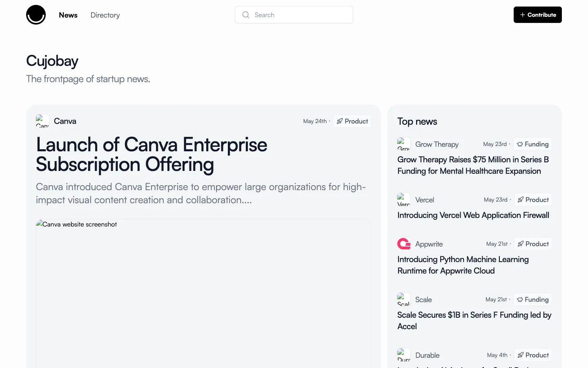Click the Funding tag for Grow Therapy

pyautogui.click(x=532, y=144)
